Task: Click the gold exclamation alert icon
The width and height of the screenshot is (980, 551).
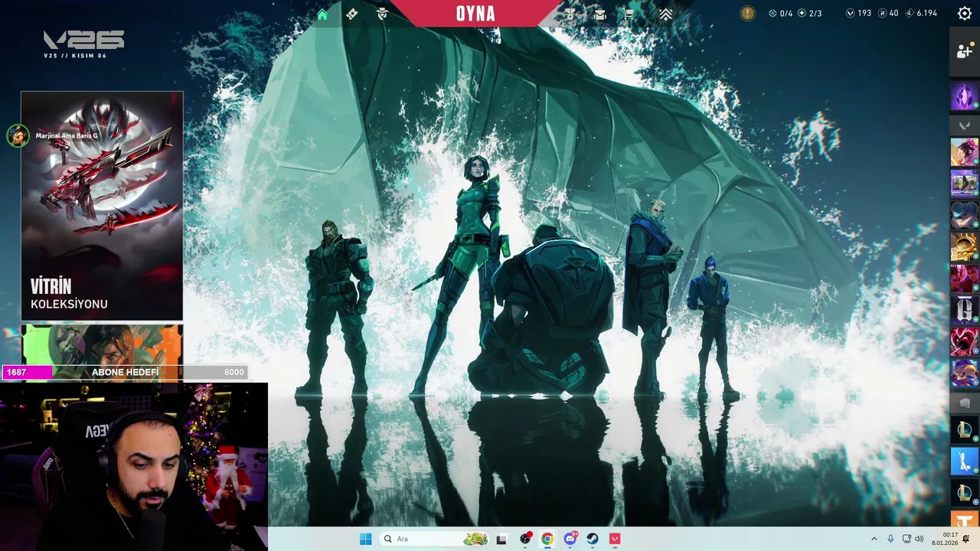Action: point(748,13)
